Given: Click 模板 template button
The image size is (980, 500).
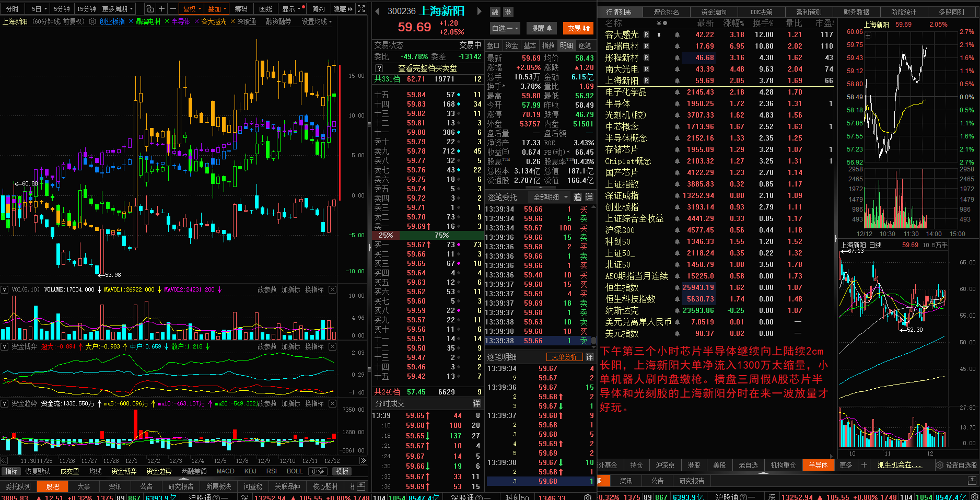Looking at the screenshot, I should (342, 471).
